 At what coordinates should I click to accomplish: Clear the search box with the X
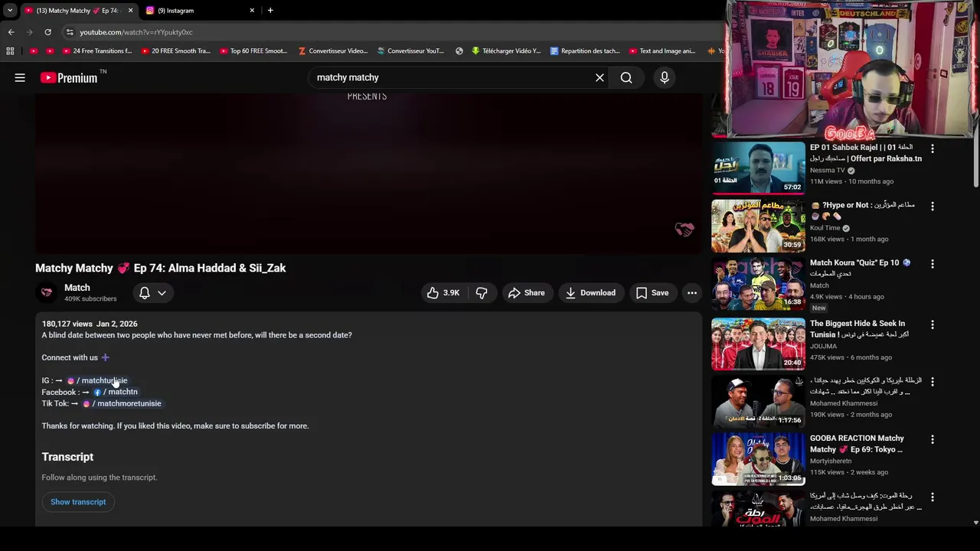599,77
